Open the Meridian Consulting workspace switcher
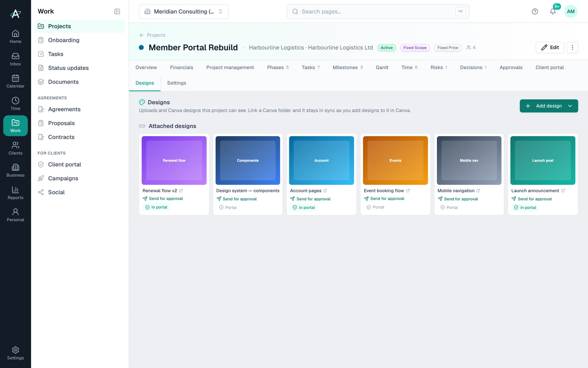588x368 pixels. pyautogui.click(x=184, y=11)
